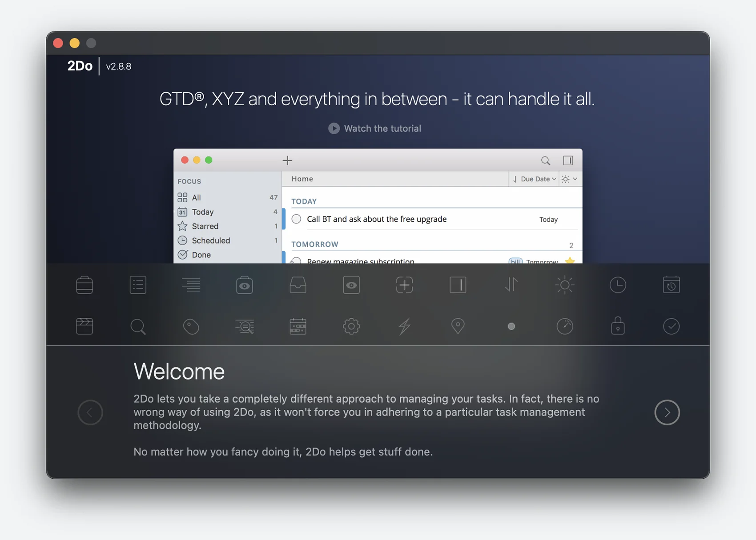Select All in the Focus sidebar

pos(228,198)
